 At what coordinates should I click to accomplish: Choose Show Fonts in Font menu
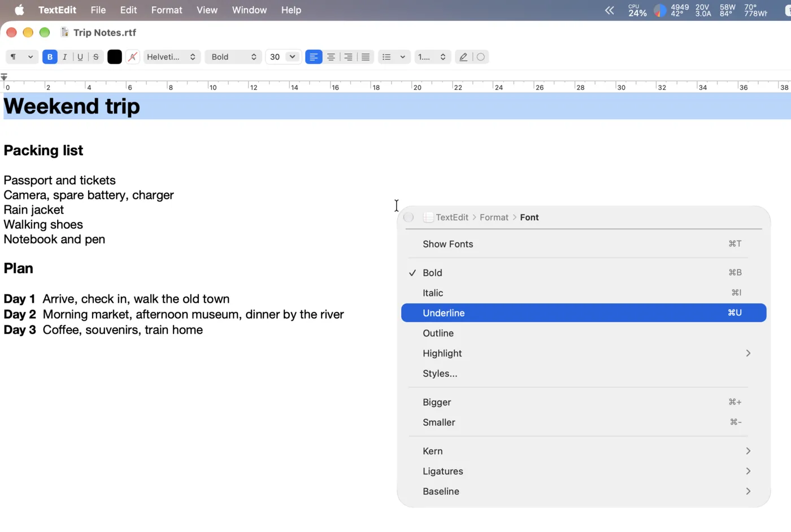click(x=584, y=244)
